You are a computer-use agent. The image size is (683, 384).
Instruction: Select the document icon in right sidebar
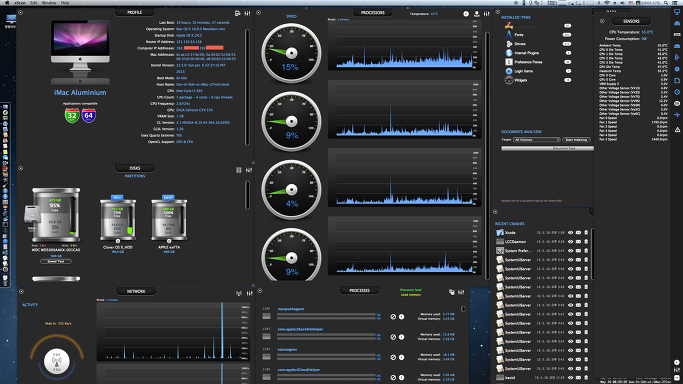pos(677,81)
